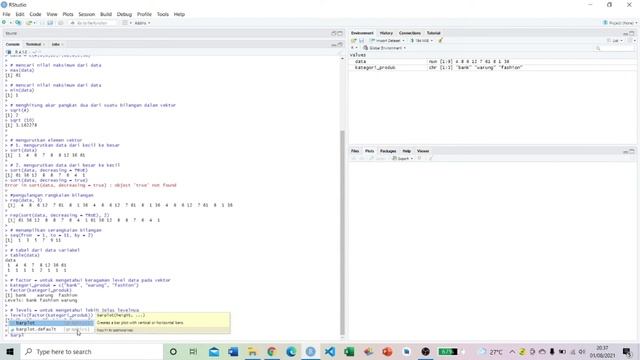Switch to the Terminal tab
640x360 pixels.
tap(34, 44)
